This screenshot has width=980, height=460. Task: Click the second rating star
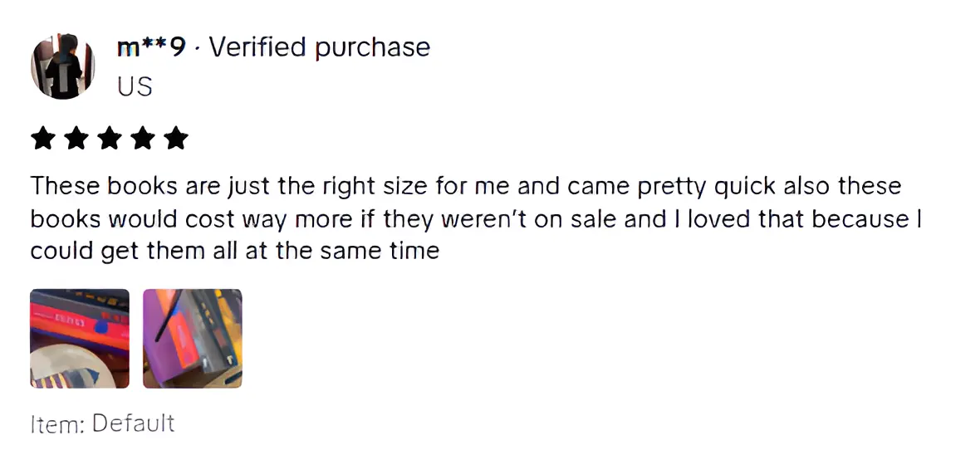coord(76,139)
